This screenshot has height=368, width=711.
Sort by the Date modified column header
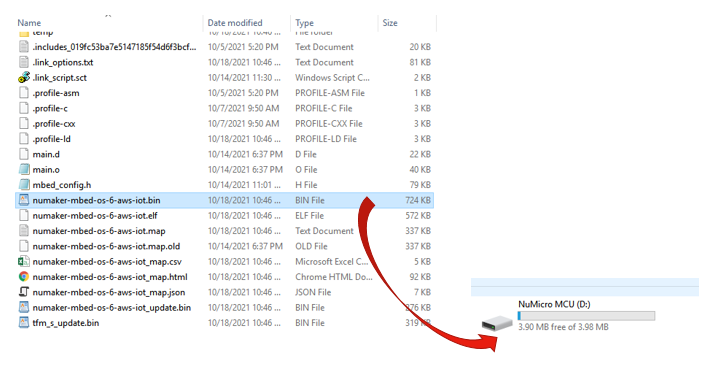click(x=235, y=23)
